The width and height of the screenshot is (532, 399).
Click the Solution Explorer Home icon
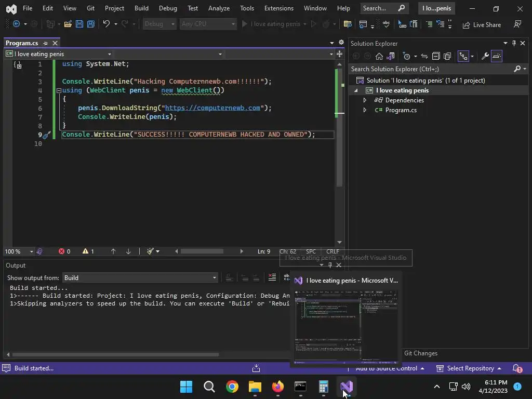(x=379, y=56)
